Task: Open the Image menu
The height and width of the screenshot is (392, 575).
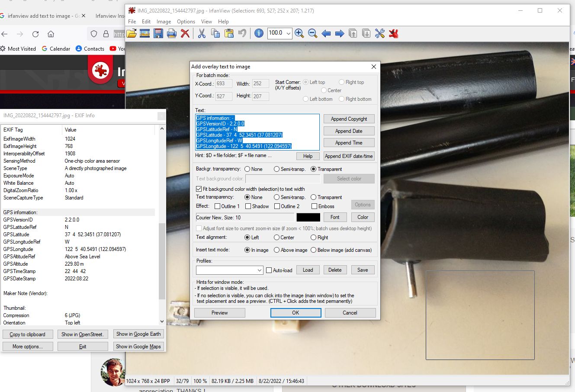Action: pos(164,22)
